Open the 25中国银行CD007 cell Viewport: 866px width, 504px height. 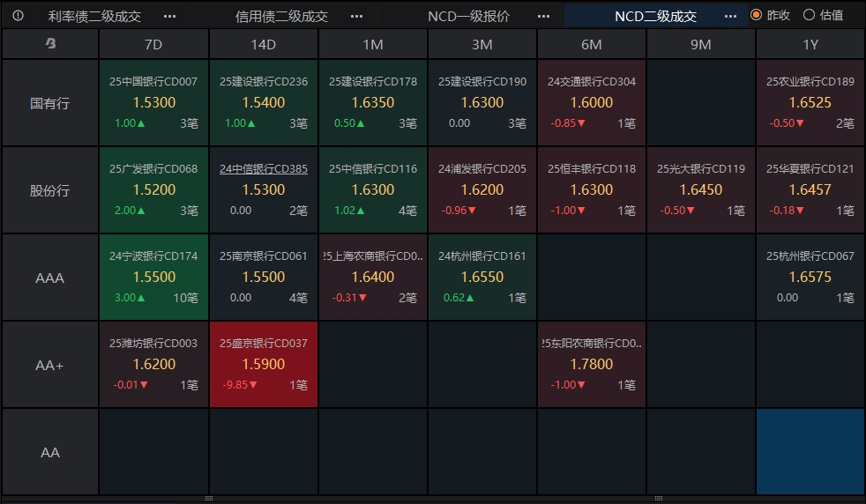[153, 103]
